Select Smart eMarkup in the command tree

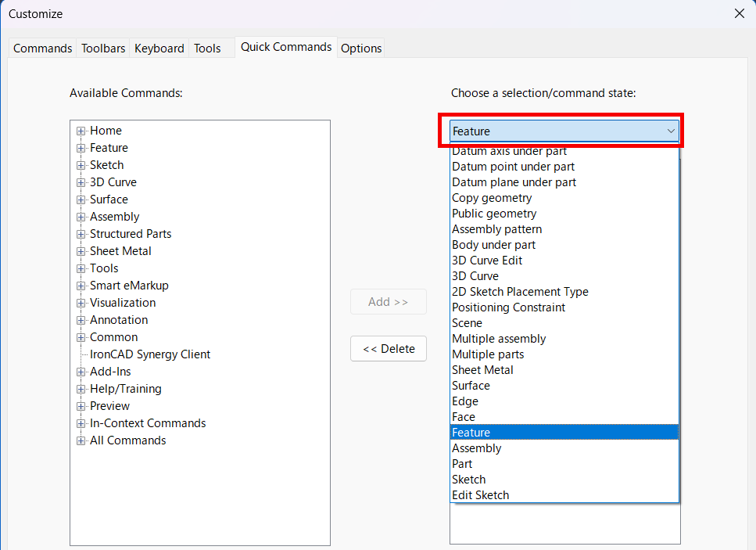(x=129, y=285)
